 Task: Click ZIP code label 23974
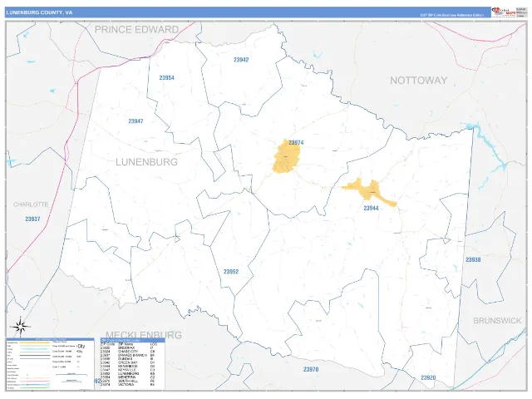click(x=296, y=142)
